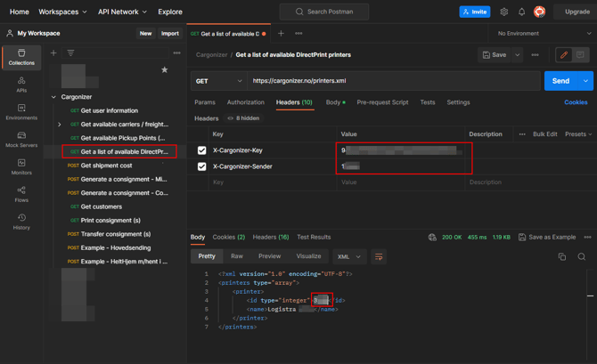The height and width of the screenshot is (364, 597).
Task: Open the Flows sidebar panel
Action: [21, 194]
